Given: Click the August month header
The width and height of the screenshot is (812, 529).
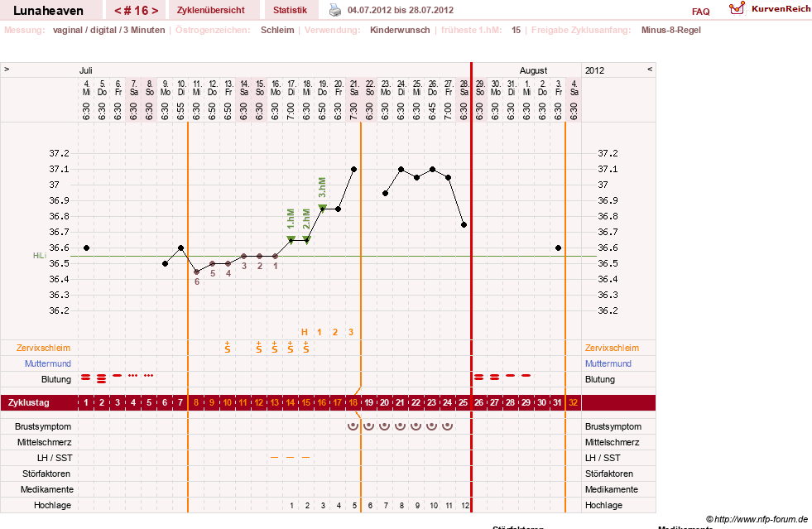Looking at the screenshot, I should tap(533, 70).
